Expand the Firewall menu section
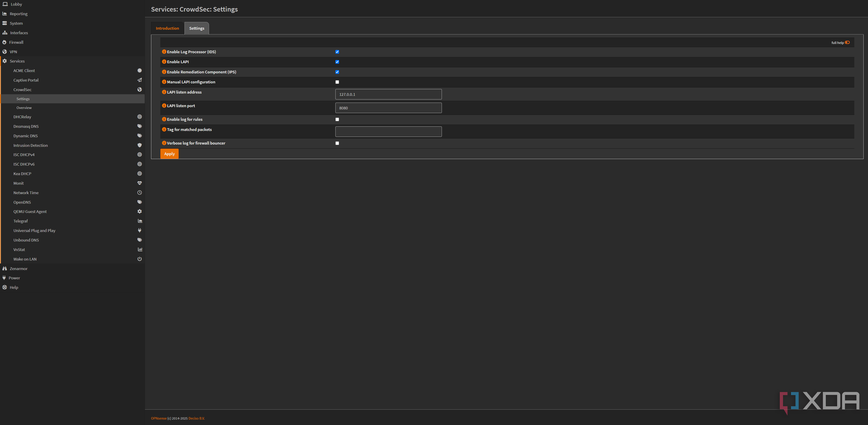Screen dimensions: 868x425 click(x=72, y=42)
